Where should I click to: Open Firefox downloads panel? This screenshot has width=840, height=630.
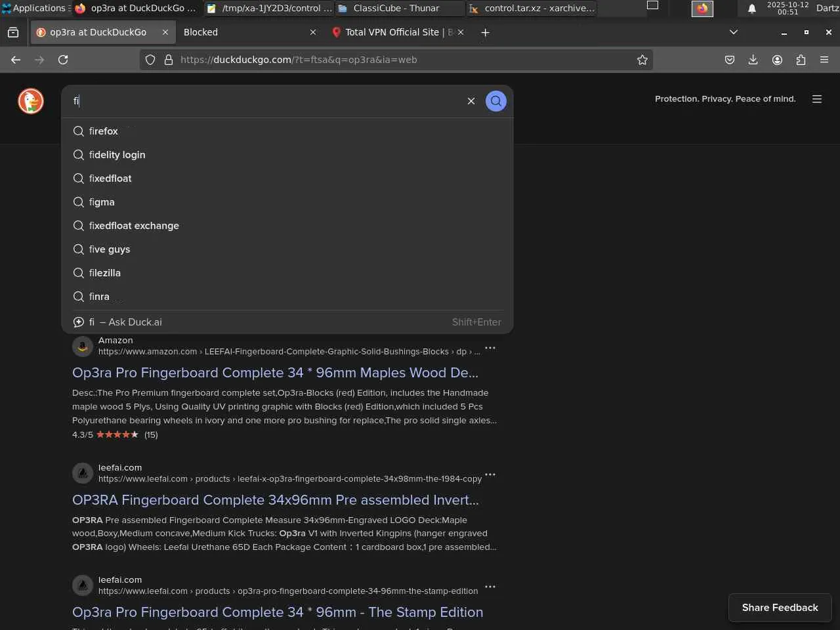[x=753, y=60]
